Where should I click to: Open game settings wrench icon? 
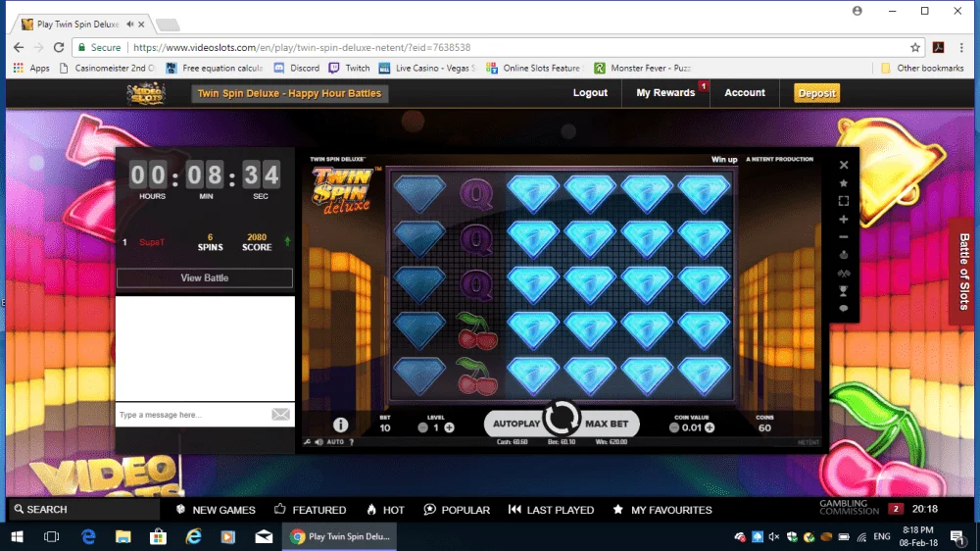coord(308,442)
